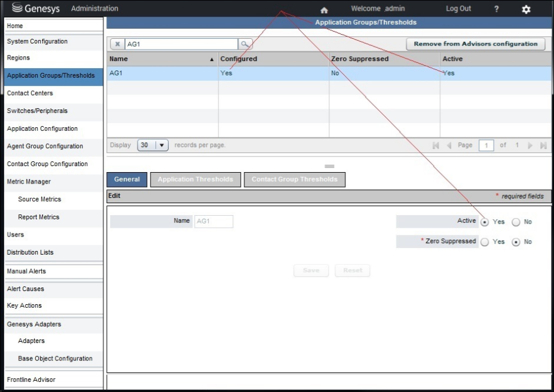Click Remove from Advisors configuration button
Viewport: 554px width, 392px height.
(476, 44)
